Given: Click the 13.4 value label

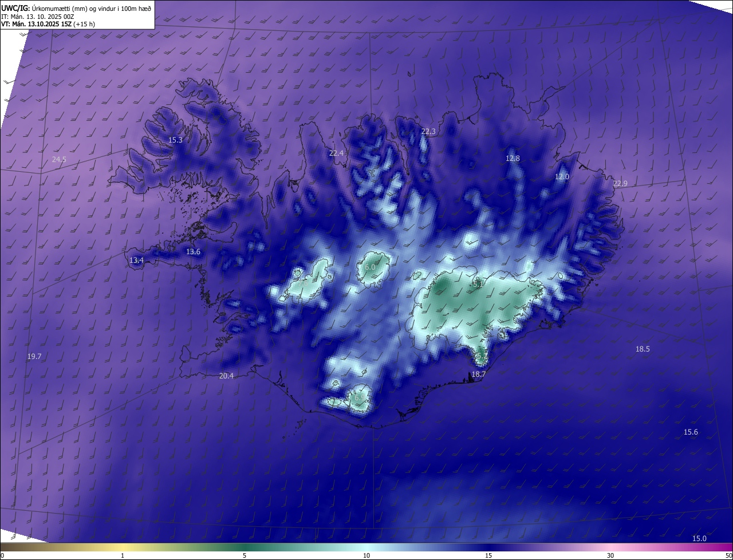Looking at the screenshot, I should click(136, 261).
